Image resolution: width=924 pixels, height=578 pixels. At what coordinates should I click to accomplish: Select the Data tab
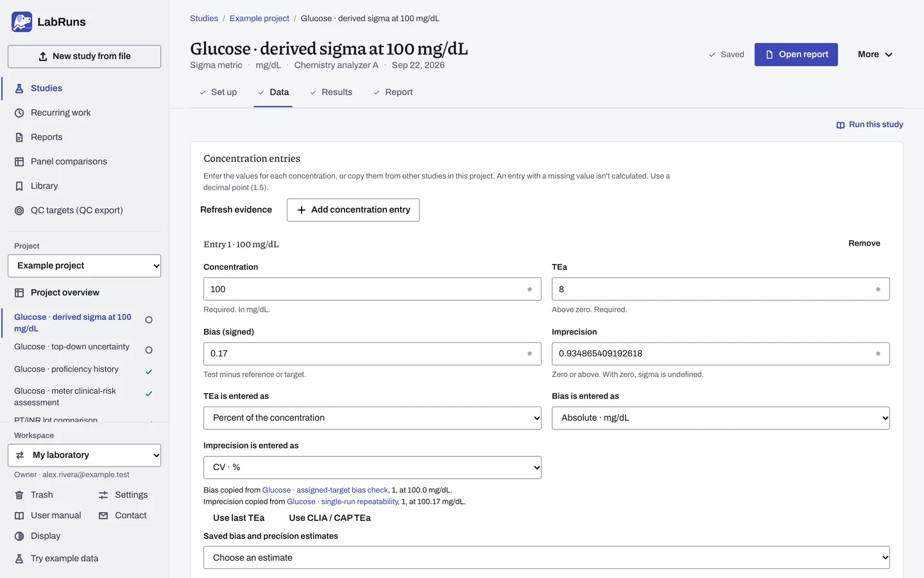[x=273, y=92]
